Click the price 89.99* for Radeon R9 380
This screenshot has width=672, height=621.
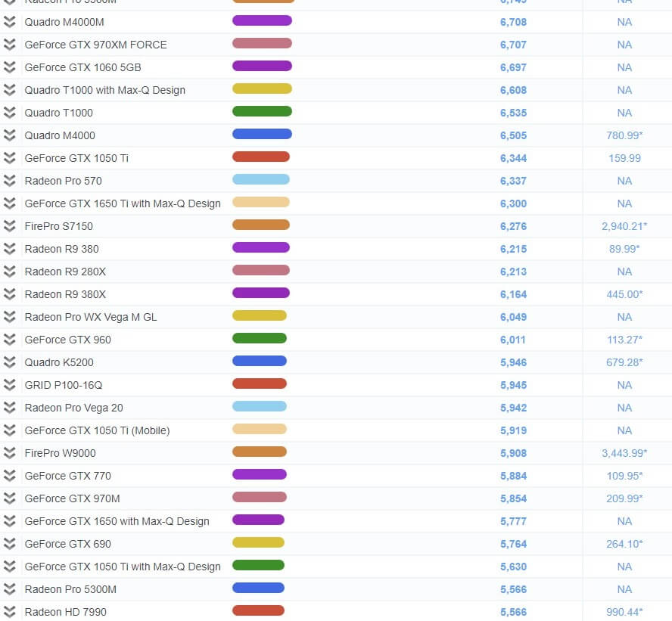pyautogui.click(x=624, y=250)
